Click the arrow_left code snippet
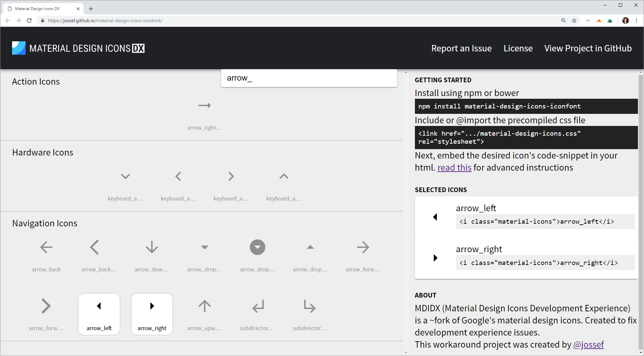 click(x=545, y=222)
